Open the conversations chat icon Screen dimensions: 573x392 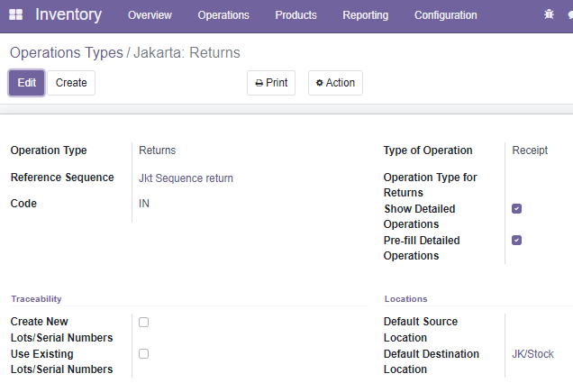coord(570,14)
